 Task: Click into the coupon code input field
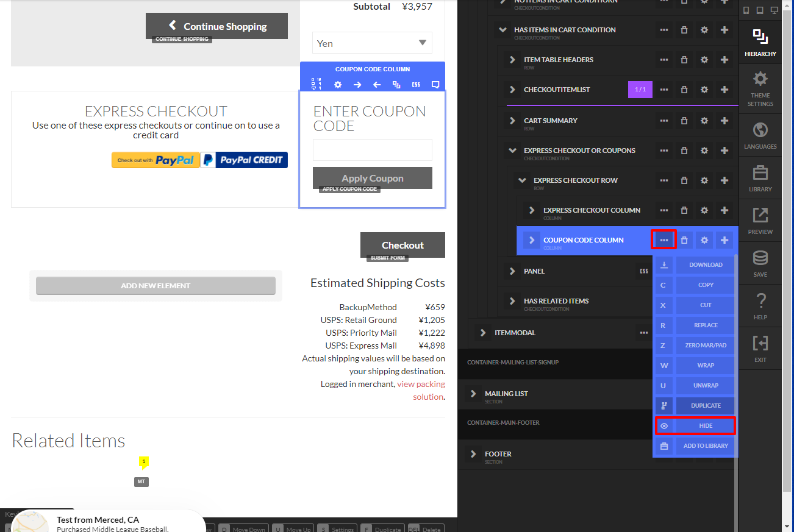(373, 150)
